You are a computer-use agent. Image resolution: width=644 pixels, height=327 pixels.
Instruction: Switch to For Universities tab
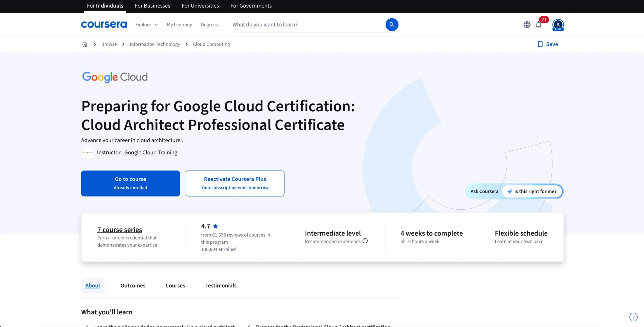tap(200, 6)
